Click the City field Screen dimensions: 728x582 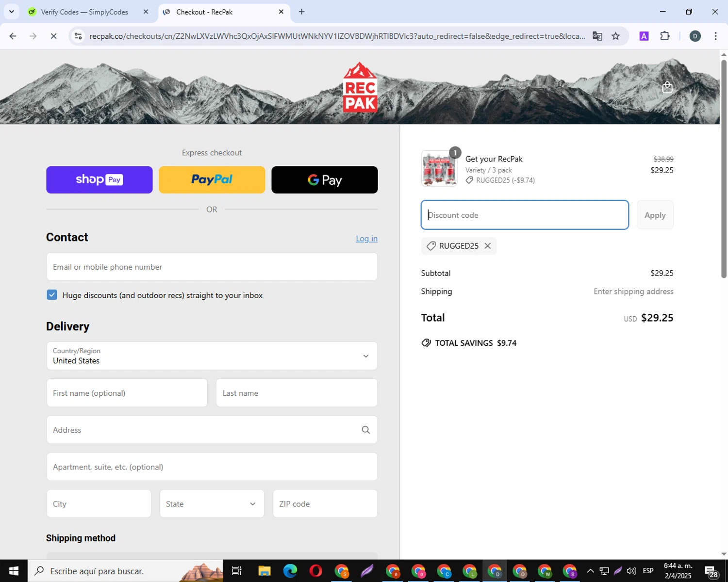tap(99, 503)
